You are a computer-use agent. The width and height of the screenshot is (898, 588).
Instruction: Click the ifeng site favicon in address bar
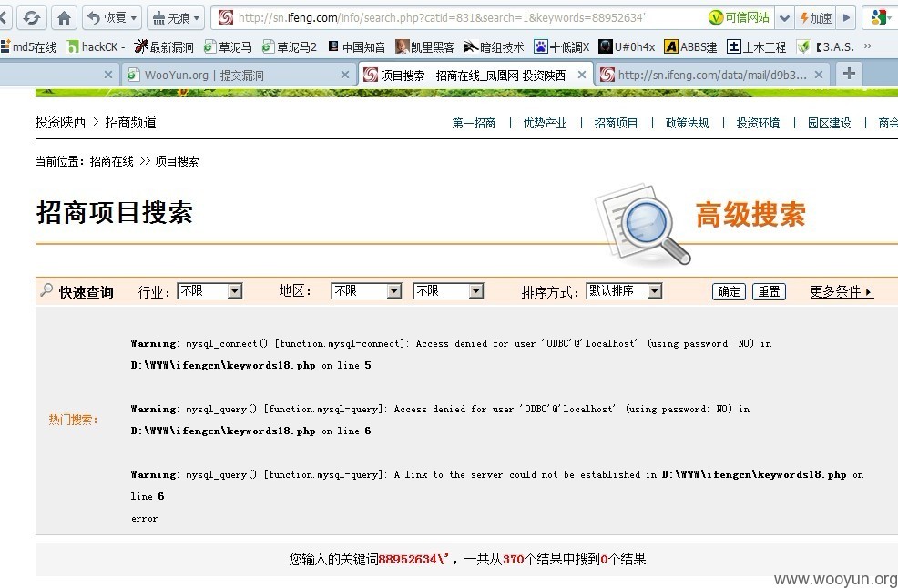[226, 17]
